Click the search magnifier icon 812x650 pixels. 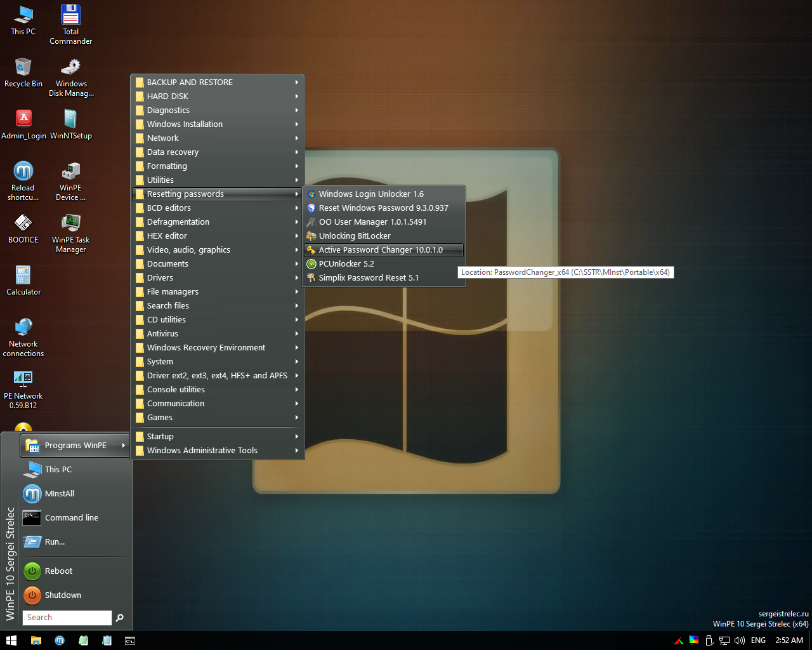coord(120,618)
